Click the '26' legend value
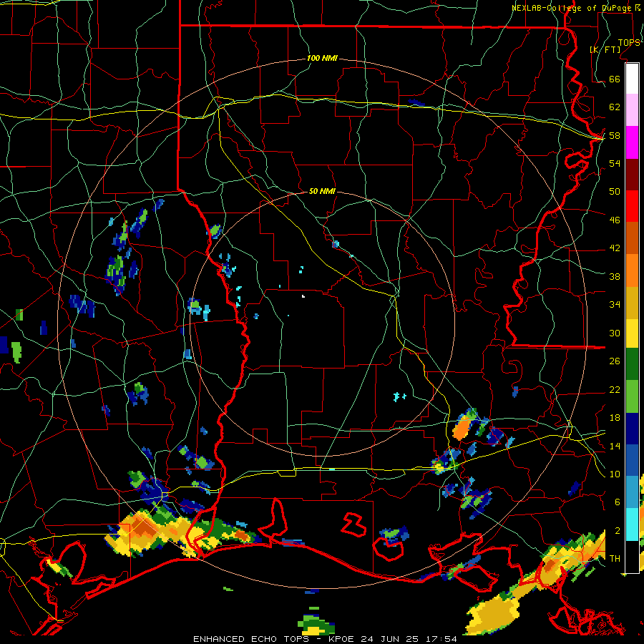644x644 pixels. (x=615, y=361)
